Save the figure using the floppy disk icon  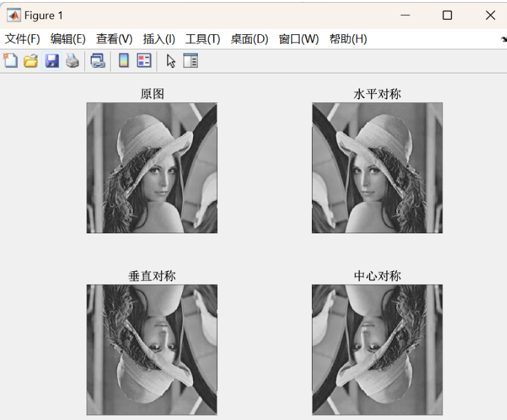pyautogui.click(x=52, y=61)
